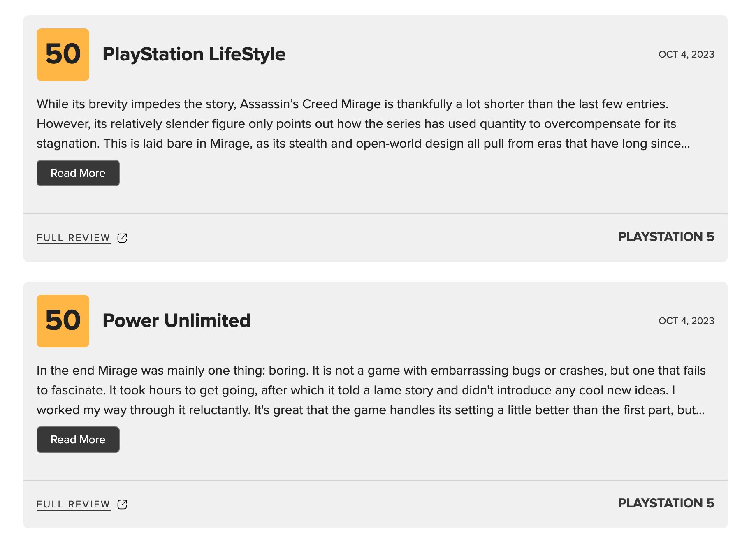Click OCT 4, 2023 date on PlayStation LifeStyle card

tap(686, 54)
